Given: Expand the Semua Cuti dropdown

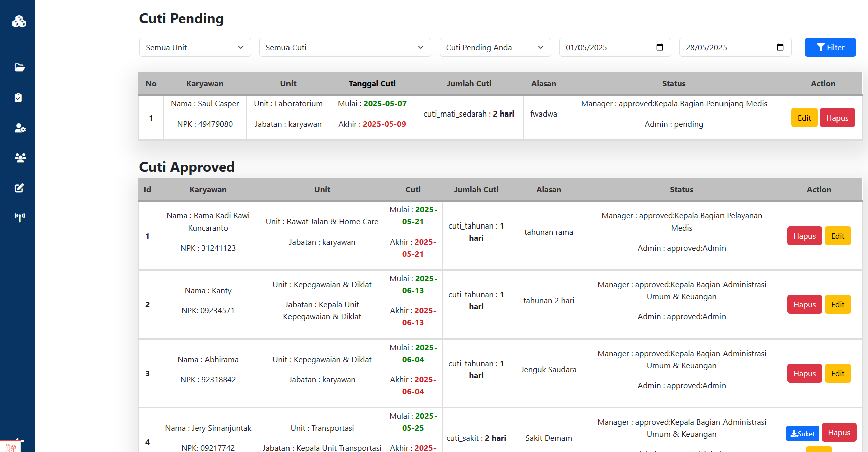Looking at the screenshot, I should coord(345,47).
